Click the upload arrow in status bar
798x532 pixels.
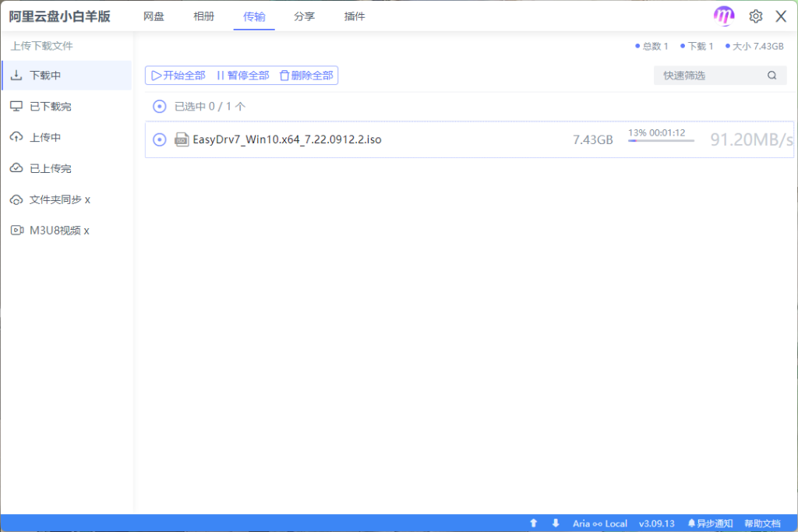pos(534,523)
